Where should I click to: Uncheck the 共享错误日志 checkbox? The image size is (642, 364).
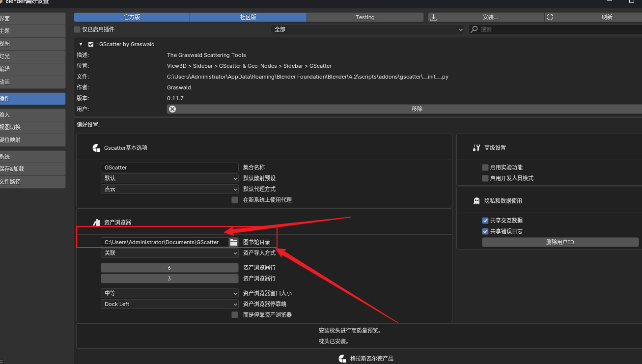[x=485, y=231]
